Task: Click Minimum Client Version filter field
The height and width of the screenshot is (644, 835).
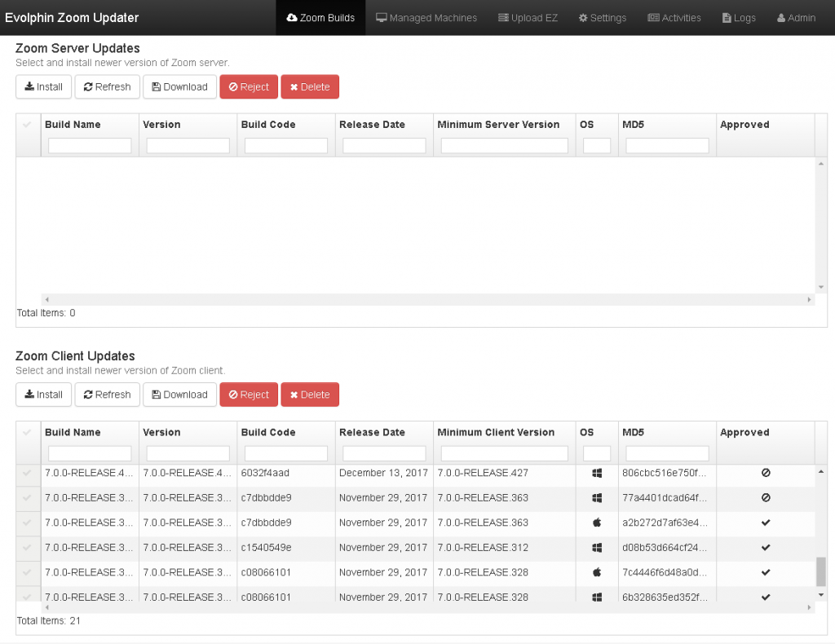Action: click(504, 453)
